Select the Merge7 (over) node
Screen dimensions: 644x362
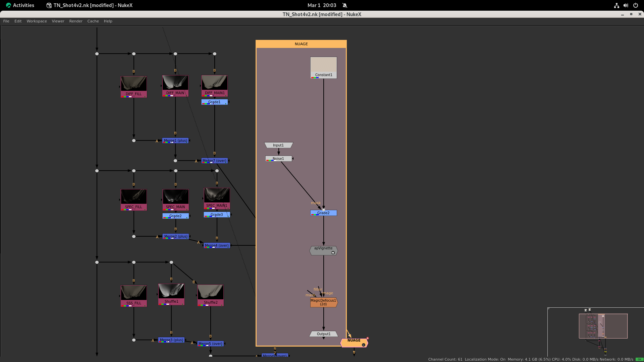coord(215,161)
